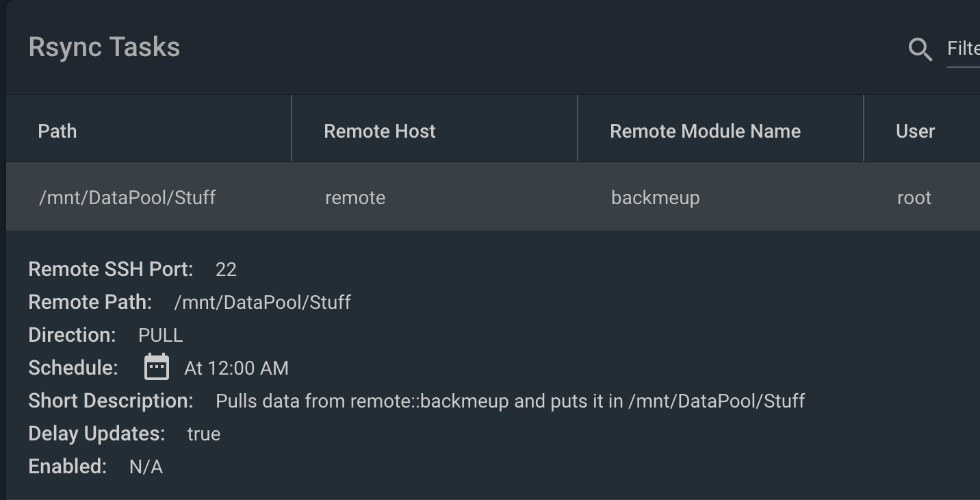The height and width of the screenshot is (500, 980).
Task: Click the PULL direction value
Action: click(160, 335)
